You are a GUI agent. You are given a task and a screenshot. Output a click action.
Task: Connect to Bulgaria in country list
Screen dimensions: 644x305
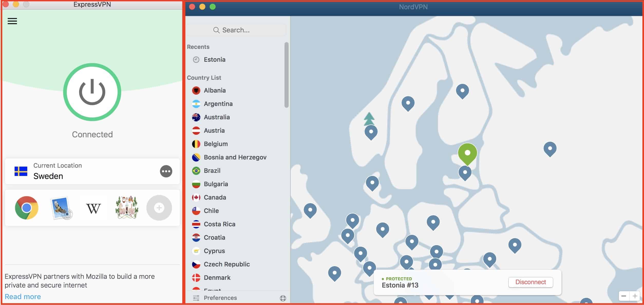[x=216, y=184]
